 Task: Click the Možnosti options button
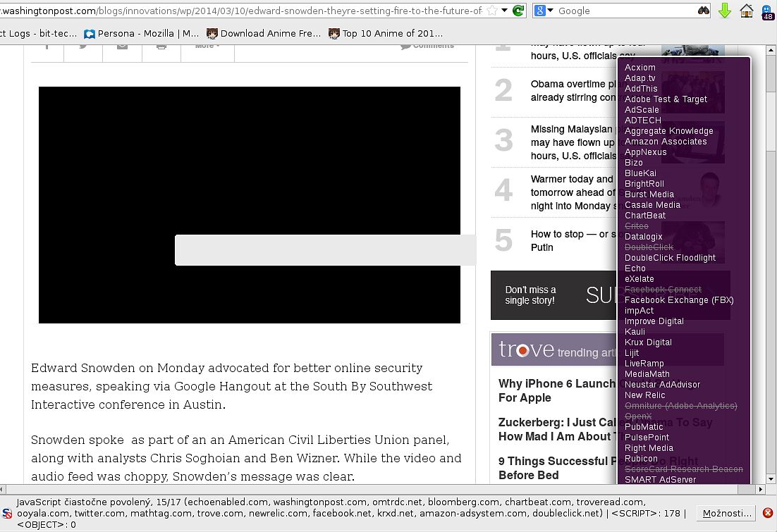(727, 513)
